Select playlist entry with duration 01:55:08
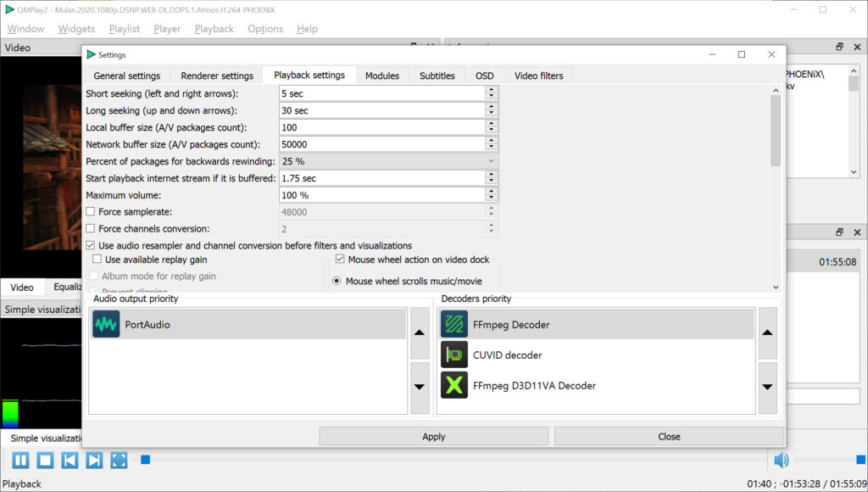 coord(822,261)
